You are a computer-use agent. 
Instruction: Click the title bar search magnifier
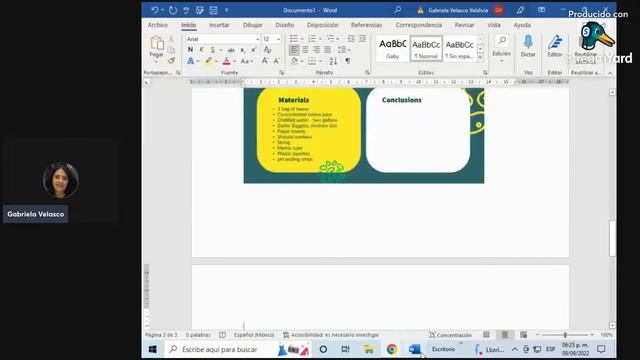click(398, 10)
